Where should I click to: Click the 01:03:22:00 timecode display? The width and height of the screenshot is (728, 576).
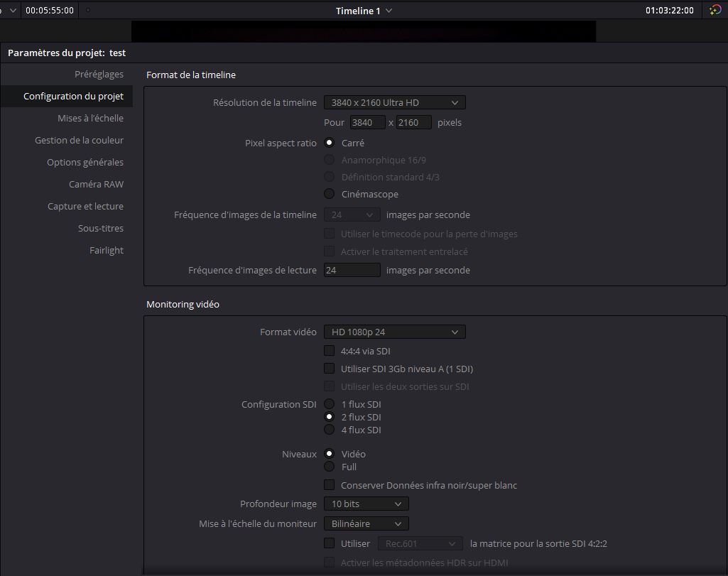click(669, 11)
